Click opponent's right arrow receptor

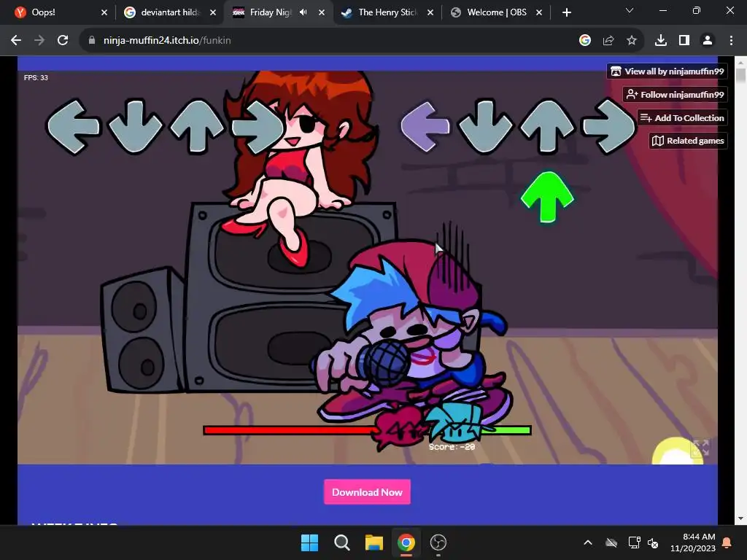click(258, 127)
